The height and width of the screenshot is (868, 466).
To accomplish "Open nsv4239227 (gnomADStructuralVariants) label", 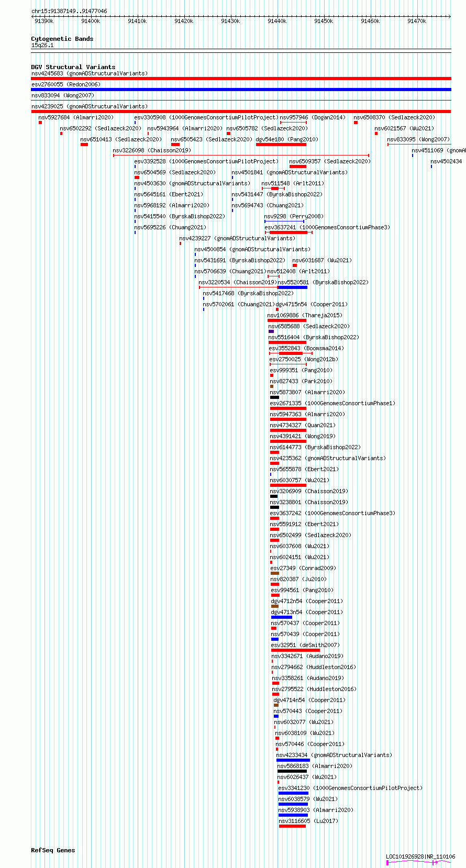I will (237, 238).
